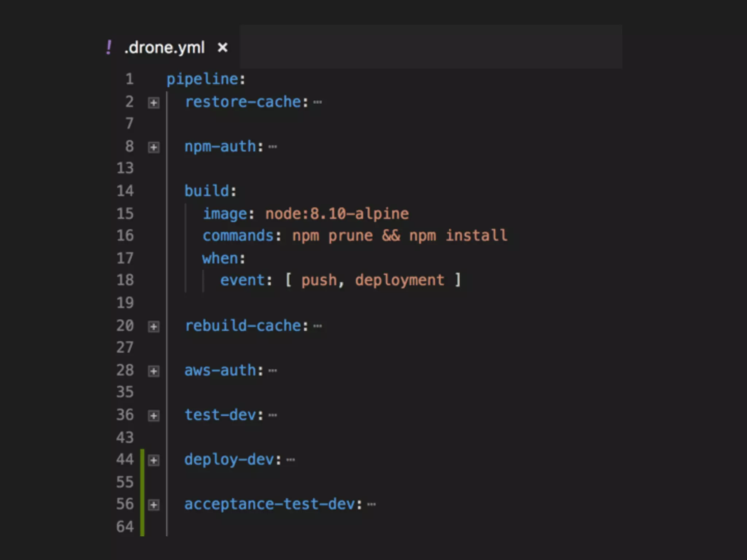Unfold the test-dev section

click(154, 416)
